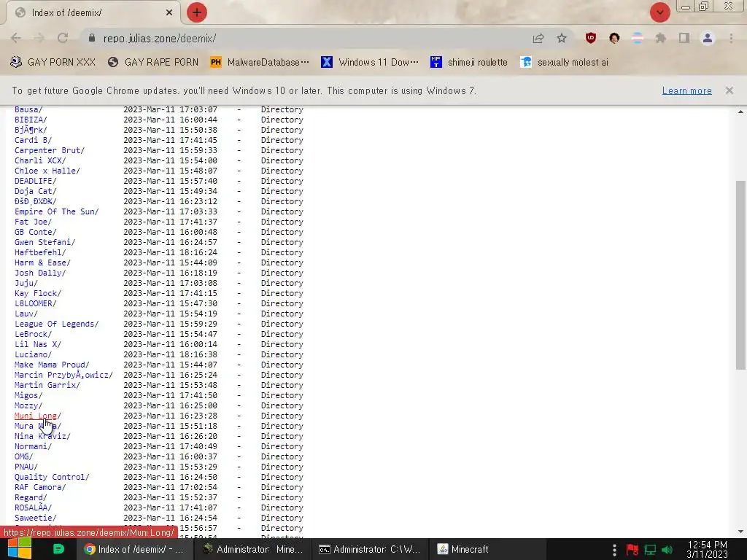Open the L8LOOMER/ directory
Screen dimensions: 747x560
click(x=35, y=303)
